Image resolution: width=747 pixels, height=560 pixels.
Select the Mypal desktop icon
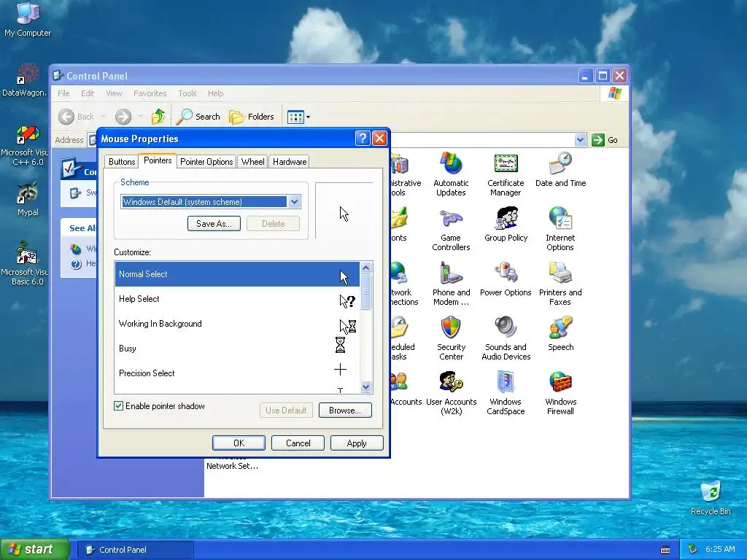point(28,199)
